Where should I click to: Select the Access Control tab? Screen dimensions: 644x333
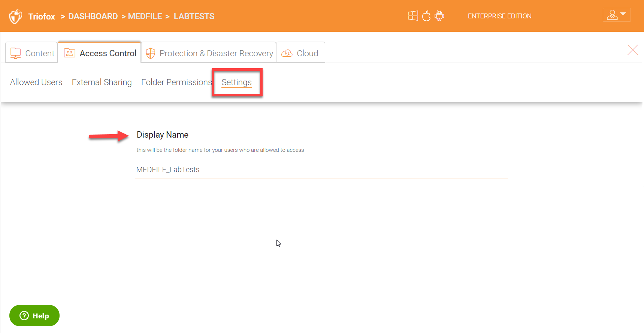(x=100, y=53)
